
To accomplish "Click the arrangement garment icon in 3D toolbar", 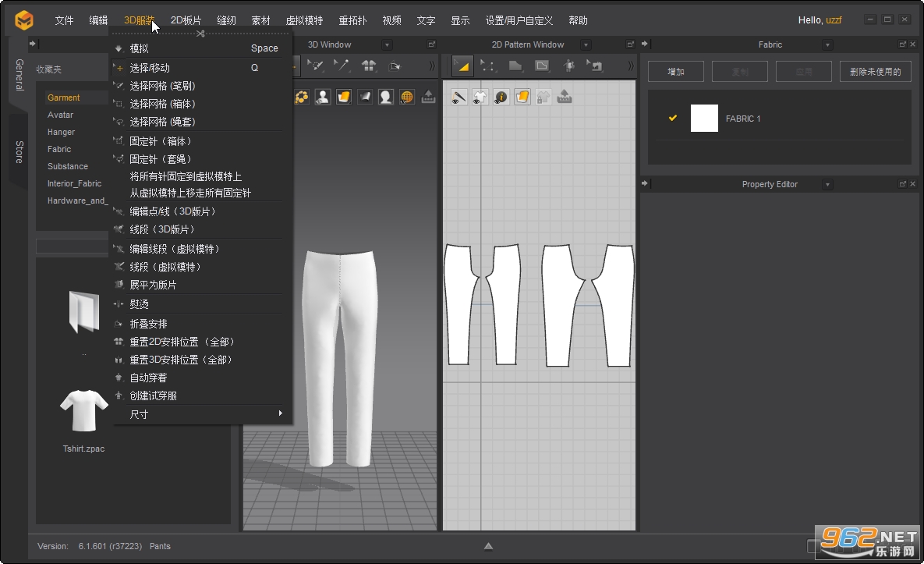I will (x=369, y=66).
